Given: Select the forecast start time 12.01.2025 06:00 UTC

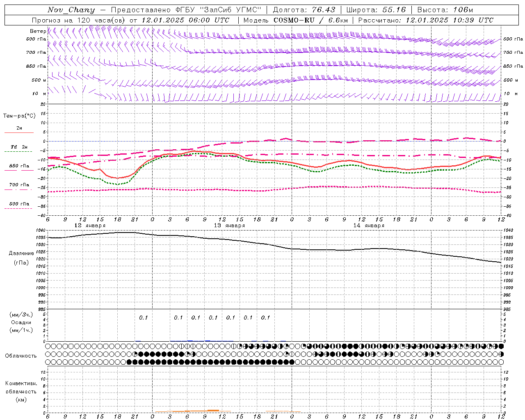Looking at the screenshot, I should [x=186, y=20].
